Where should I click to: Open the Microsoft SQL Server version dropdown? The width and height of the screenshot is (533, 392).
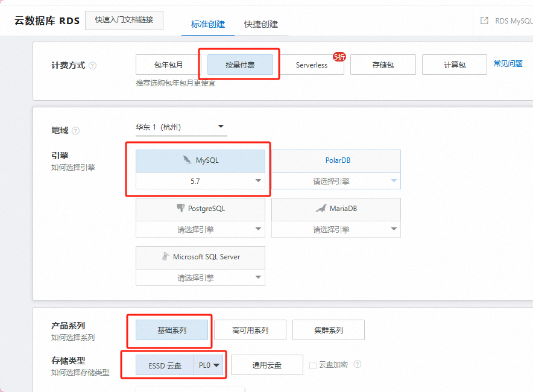[200, 278]
